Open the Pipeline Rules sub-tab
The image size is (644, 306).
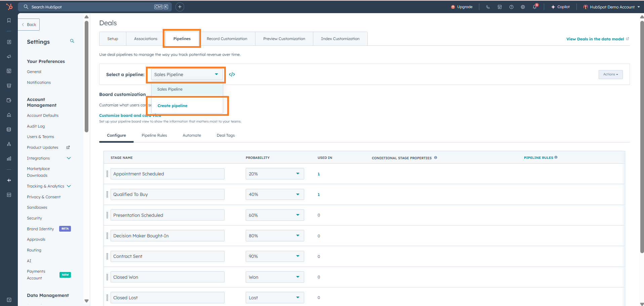click(x=154, y=135)
